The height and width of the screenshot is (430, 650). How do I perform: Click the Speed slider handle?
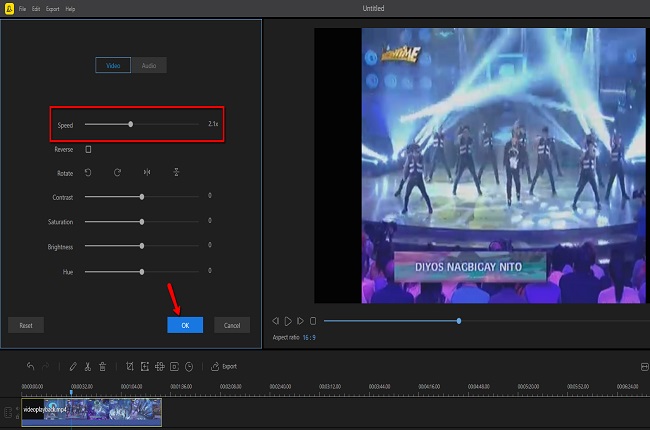[x=130, y=124]
